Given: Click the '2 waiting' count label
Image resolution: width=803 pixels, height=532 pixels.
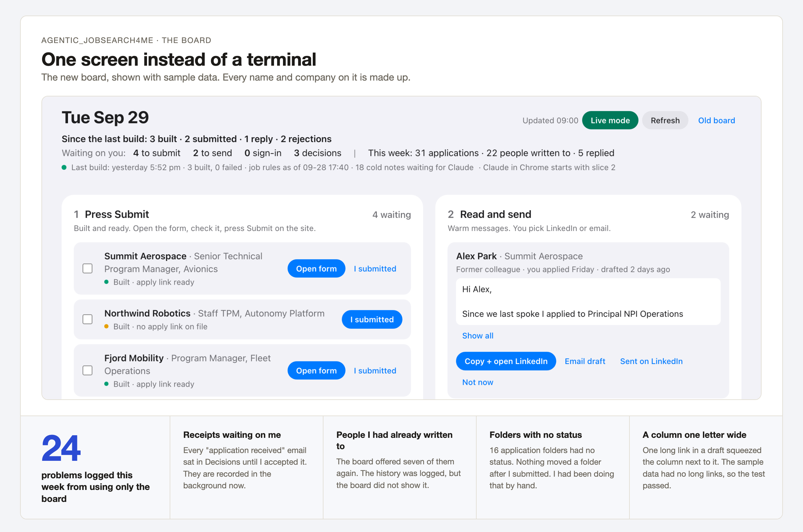Looking at the screenshot, I should [x=710, y=215].
